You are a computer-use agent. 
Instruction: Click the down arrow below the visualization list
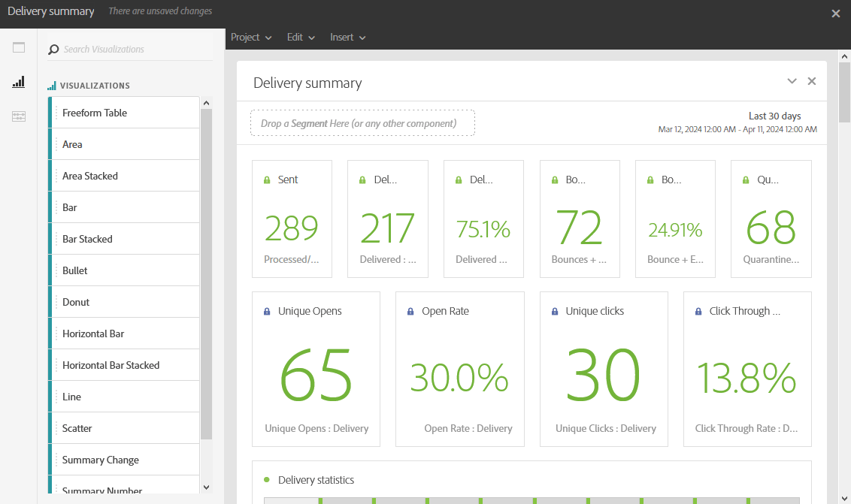pyautogui.click(x=206, y=487)
